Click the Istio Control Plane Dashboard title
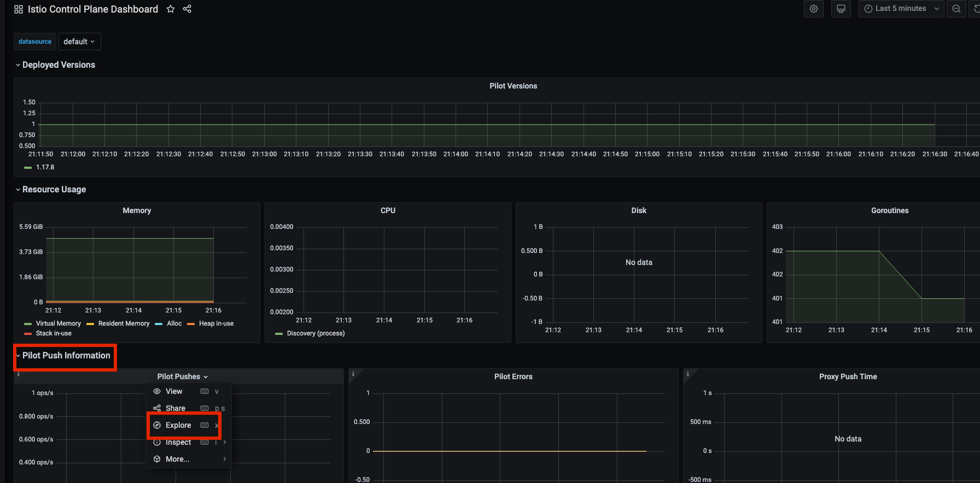This screenshot has height=483, width=980. pos(93,9)
